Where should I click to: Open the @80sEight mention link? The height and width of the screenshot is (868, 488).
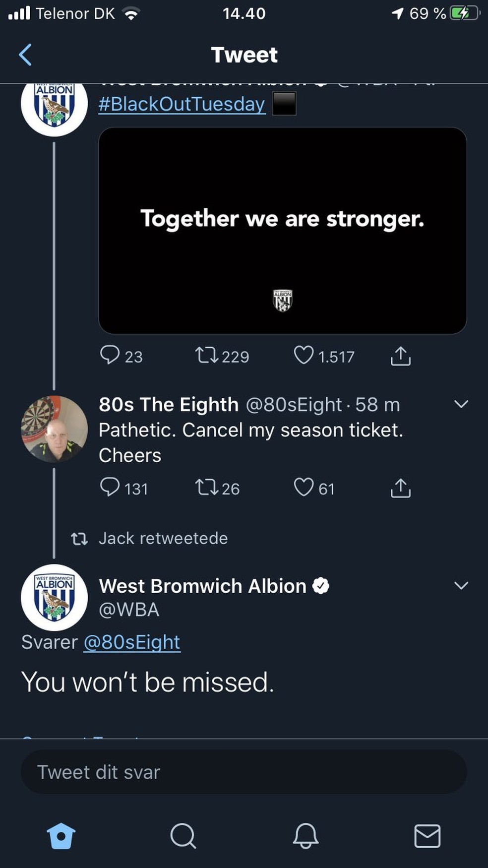132,642
